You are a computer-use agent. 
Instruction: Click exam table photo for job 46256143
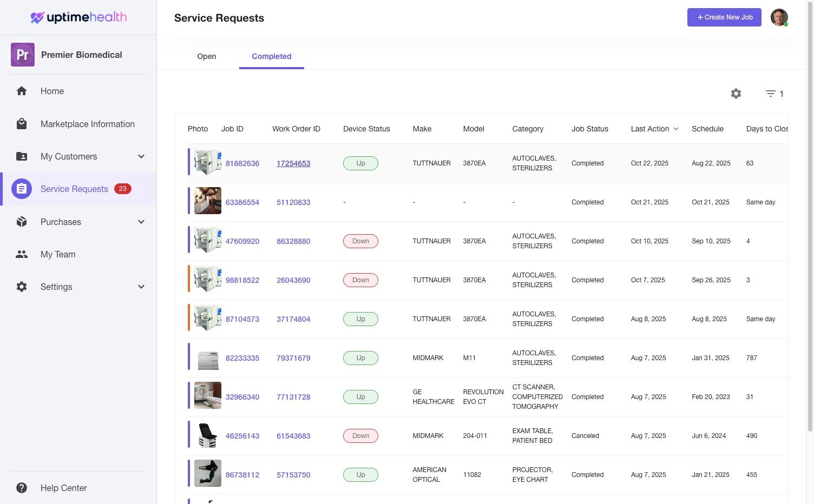click(208, 435)
